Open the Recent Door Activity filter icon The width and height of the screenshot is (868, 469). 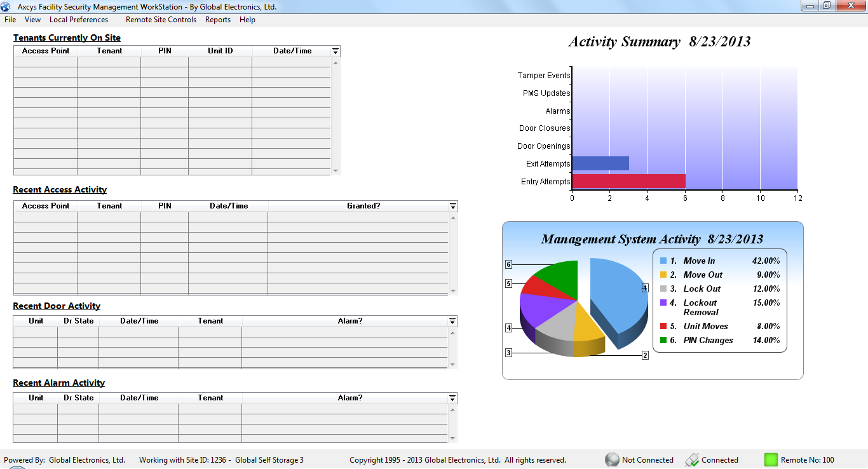point(452,321)
